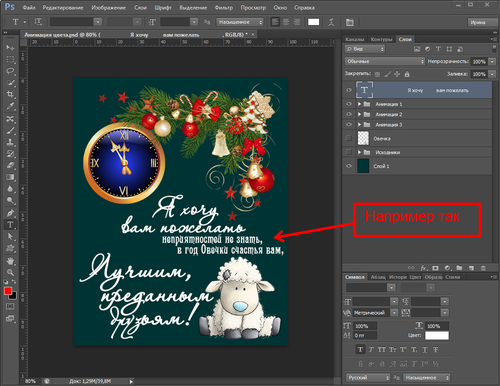Toggle text orientation icon in options bar
Image resolution: width=500 pixels, height=386 pixels.
38,22
